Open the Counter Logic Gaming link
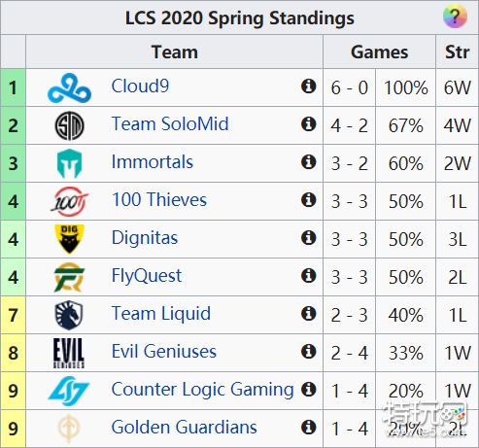This screenshot has height=448, width=479. 202,390
